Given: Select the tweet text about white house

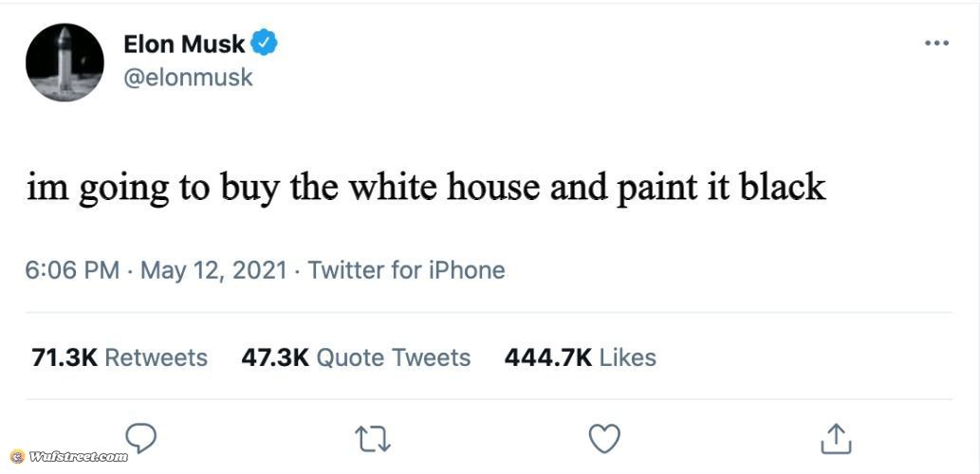Looking at the screenshot, I should [426, 187].
